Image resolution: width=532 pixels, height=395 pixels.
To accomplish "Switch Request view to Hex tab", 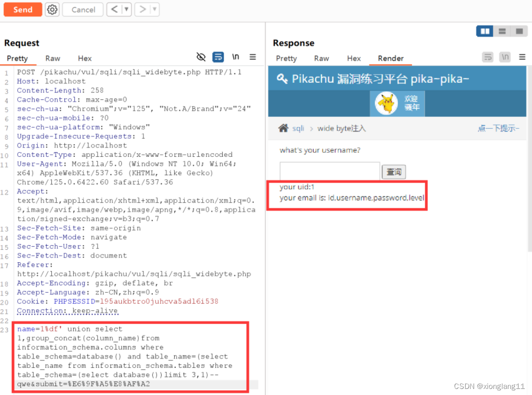I will coord(85,58).
